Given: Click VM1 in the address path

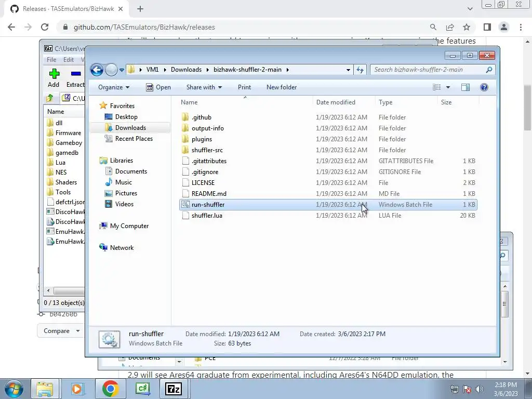Looking at the screenshot, I should point(152,70).
